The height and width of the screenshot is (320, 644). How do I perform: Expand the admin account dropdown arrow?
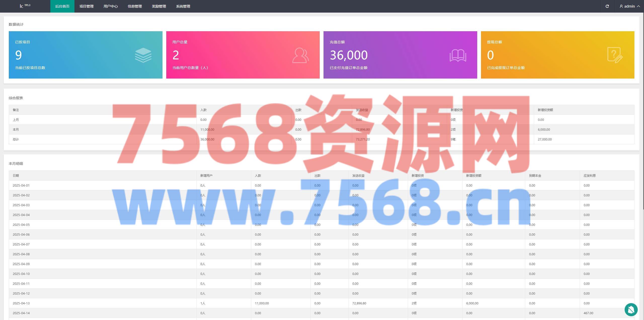(638, 6)
